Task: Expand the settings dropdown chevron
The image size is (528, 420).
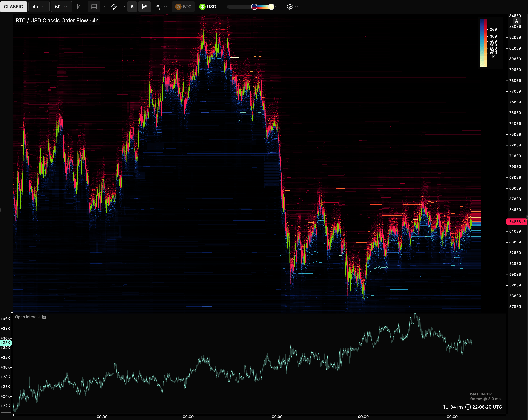Action: click(297, 7)
